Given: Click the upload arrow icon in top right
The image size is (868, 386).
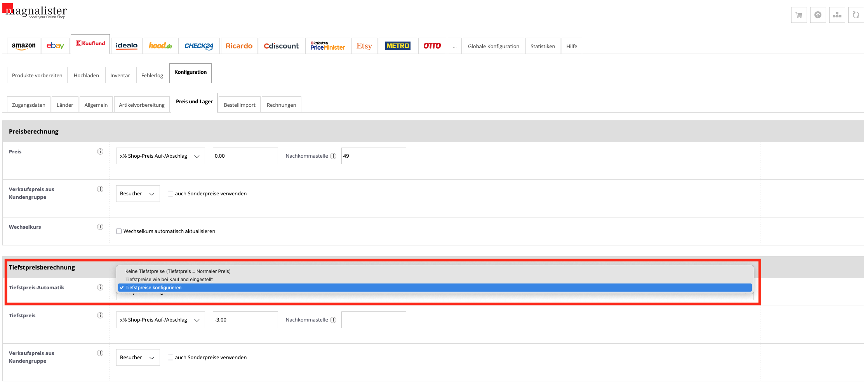Looking at the screenshot, I should point(818,15).
